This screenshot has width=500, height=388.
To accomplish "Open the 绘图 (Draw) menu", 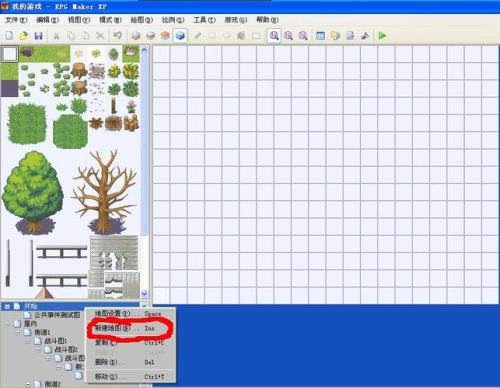I will pos(142,20).
